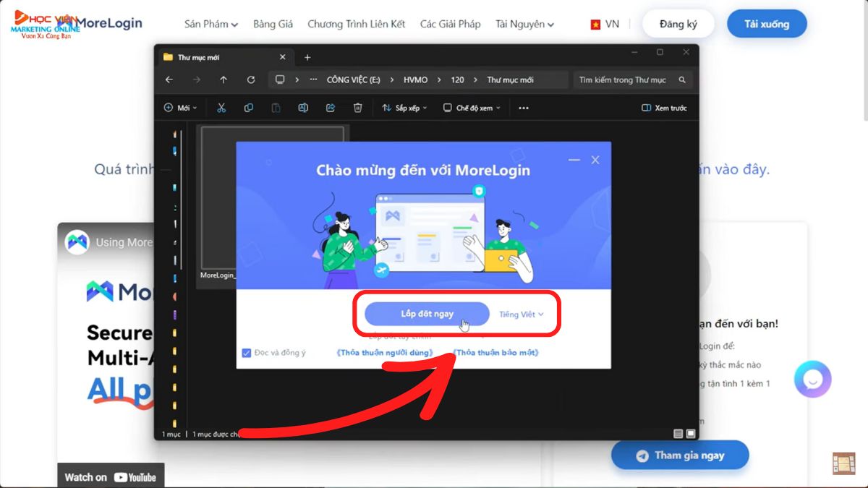Open the Thỏa thuận người dùng link

[x=385, y=353]
